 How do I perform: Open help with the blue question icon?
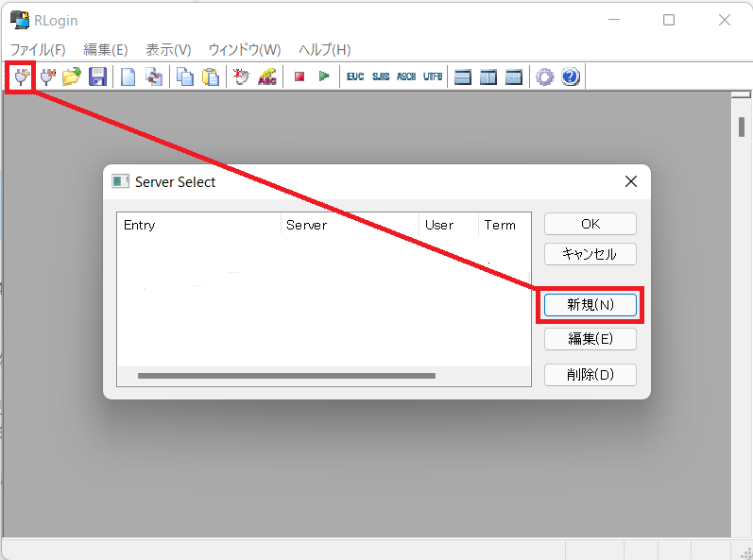(571, 76)
